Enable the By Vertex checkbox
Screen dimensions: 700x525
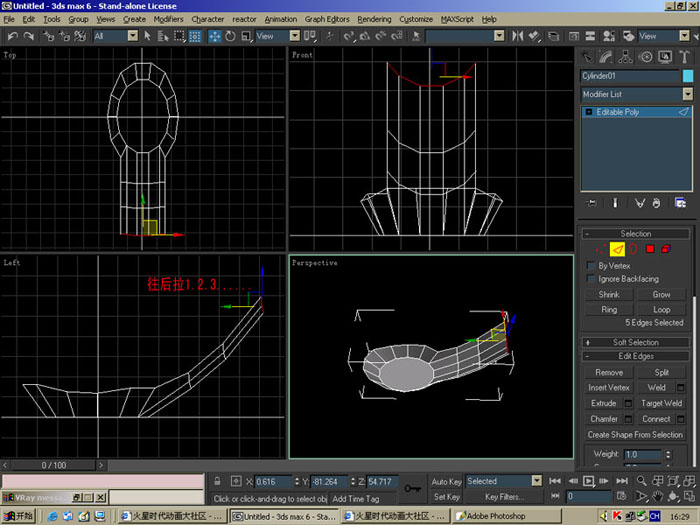[591, 266]
